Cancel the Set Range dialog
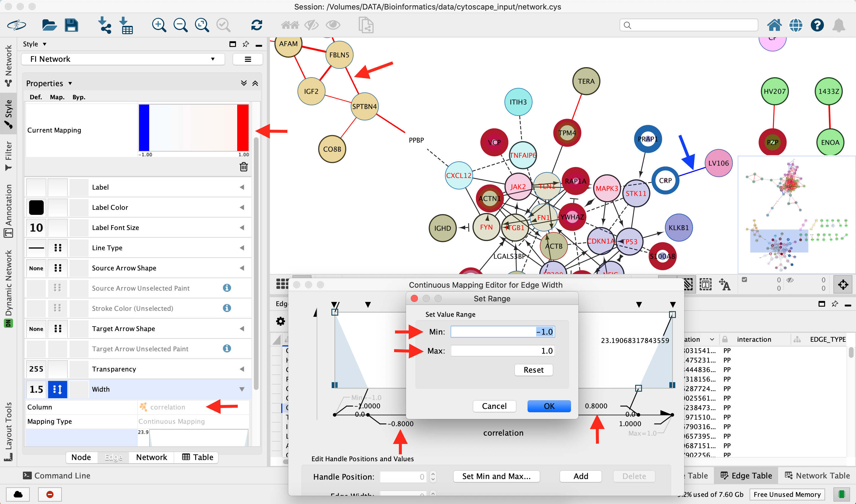This screenshot has height=504, width=856. tap(494, 406)
